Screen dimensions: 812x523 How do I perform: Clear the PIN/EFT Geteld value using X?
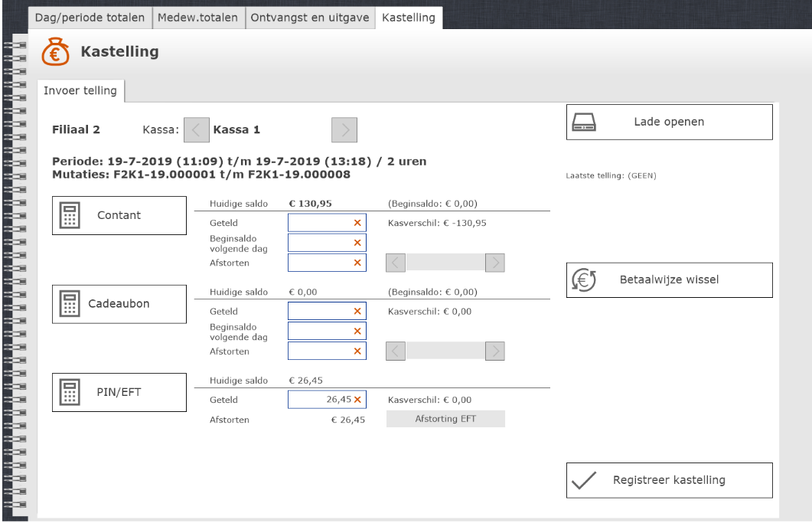(x=357, y=400)
